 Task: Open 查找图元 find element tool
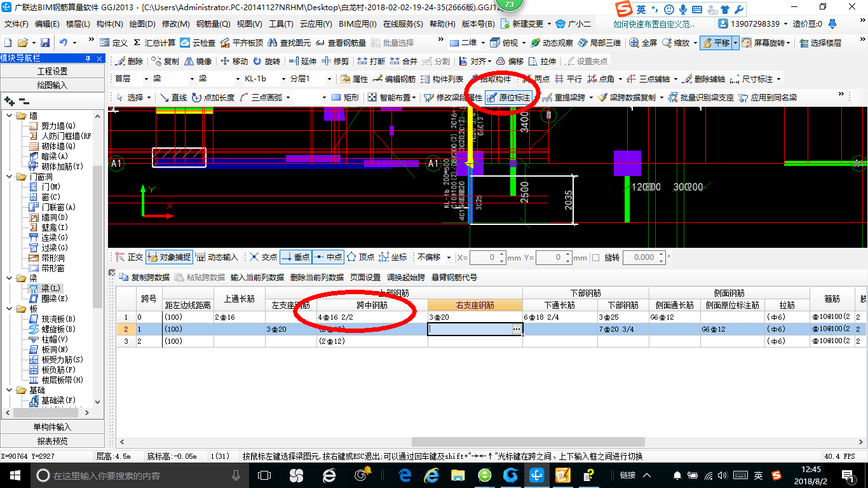pos(289,43)
